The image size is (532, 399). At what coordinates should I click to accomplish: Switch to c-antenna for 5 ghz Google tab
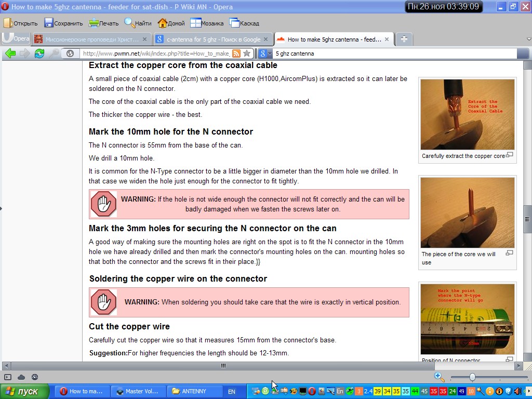click(x=213, y=39)
